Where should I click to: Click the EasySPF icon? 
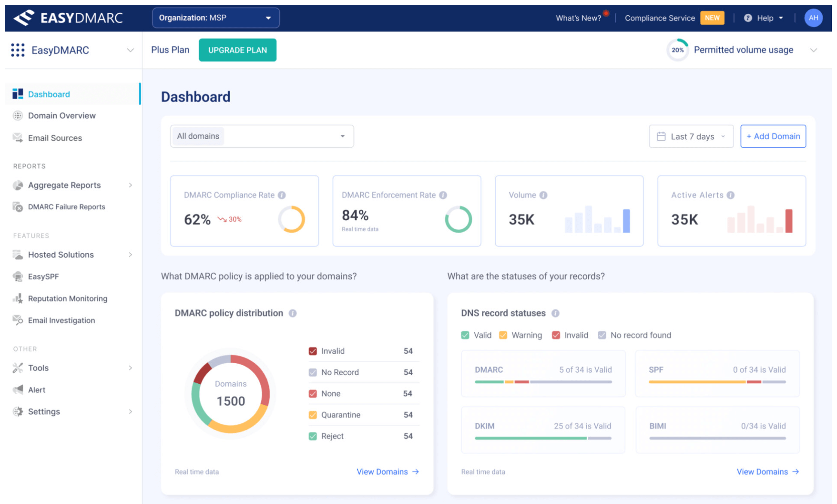[18, 276]
